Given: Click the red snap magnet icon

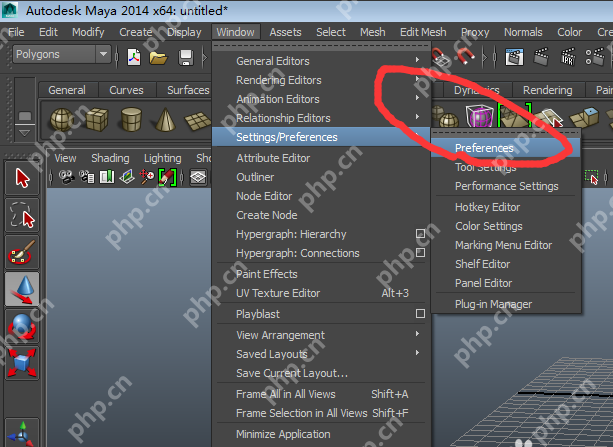Looking at the screenshot, I should tap(466, 57).
